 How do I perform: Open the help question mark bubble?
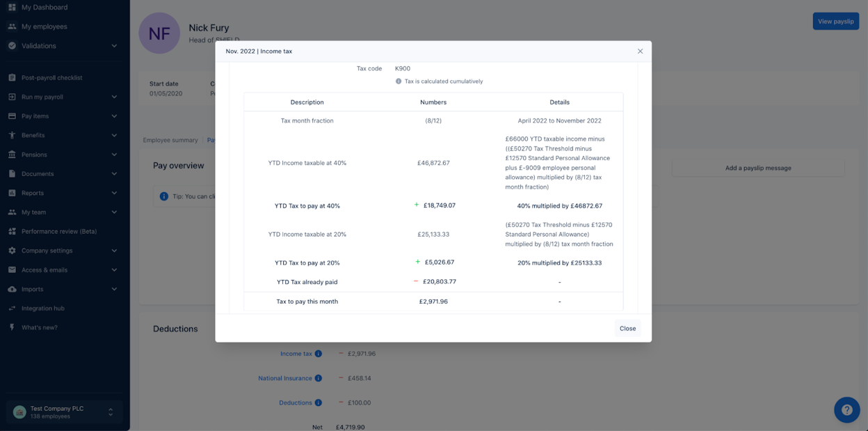[x=846, y=410]
